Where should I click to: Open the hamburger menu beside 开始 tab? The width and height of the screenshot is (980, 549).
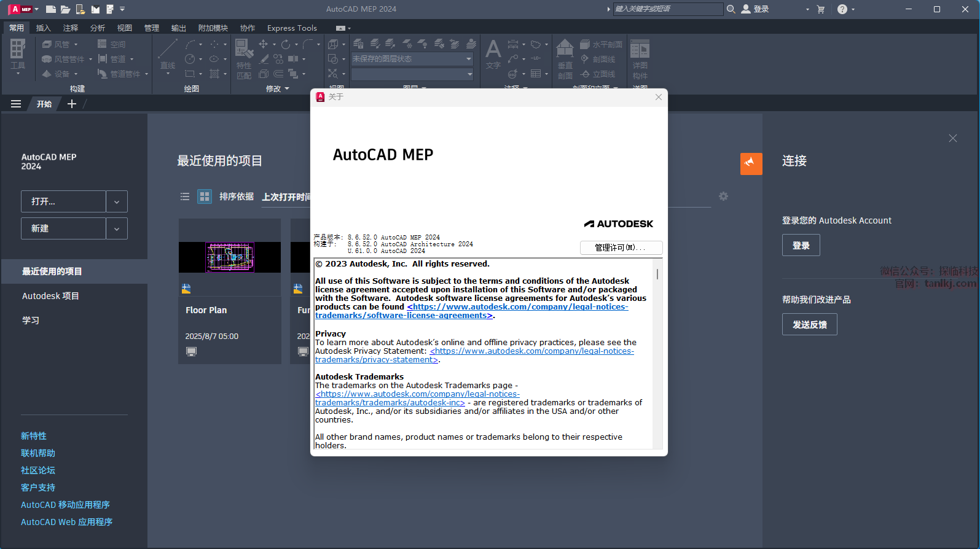pos(16,104)
